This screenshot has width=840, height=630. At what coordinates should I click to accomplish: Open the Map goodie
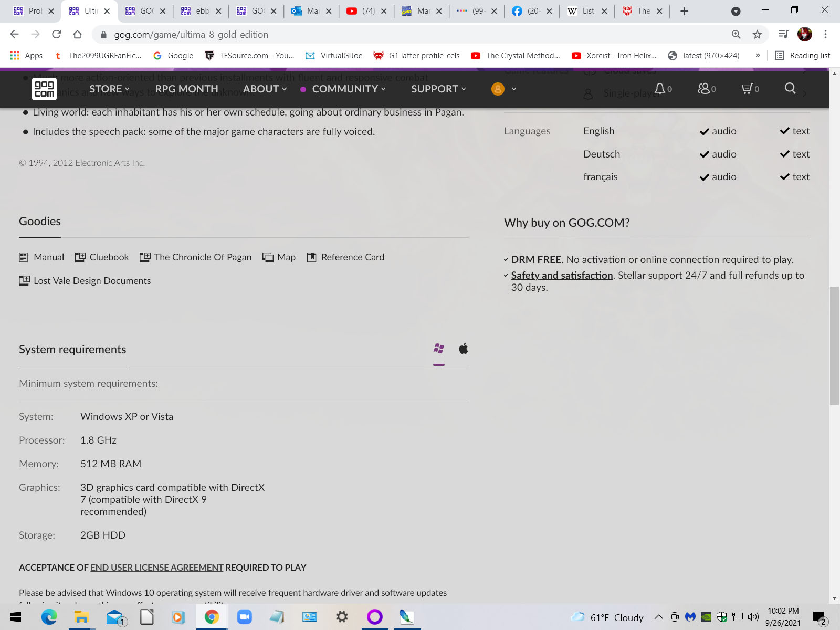279,257
